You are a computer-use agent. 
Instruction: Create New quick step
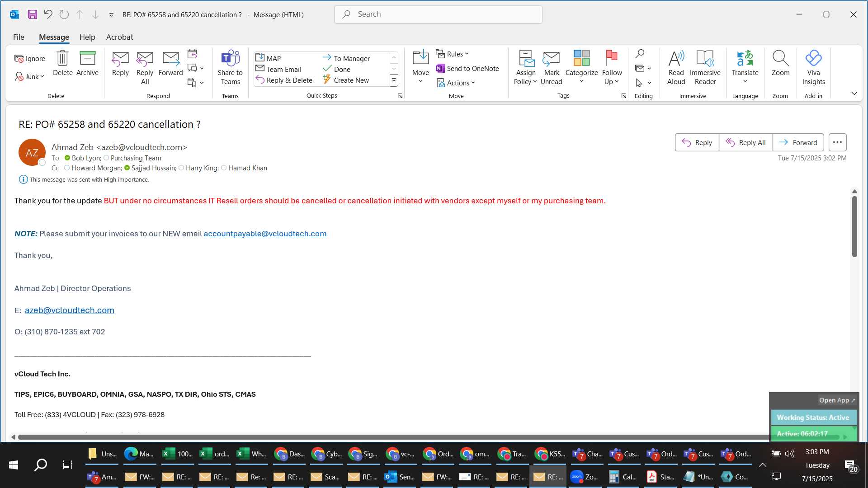[346, 80]
